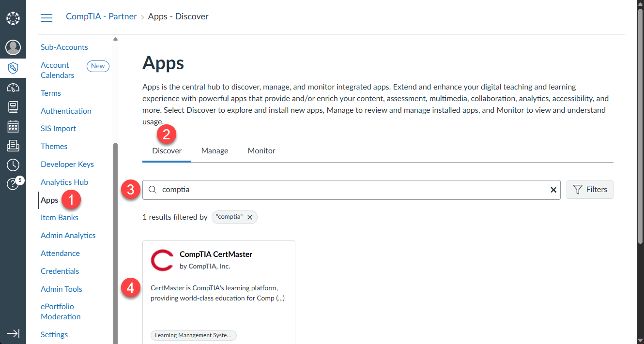This screenshot has height=344, width=644.
Task: Open the Canvas logo home icon
Action: click(x=13, y=19)
